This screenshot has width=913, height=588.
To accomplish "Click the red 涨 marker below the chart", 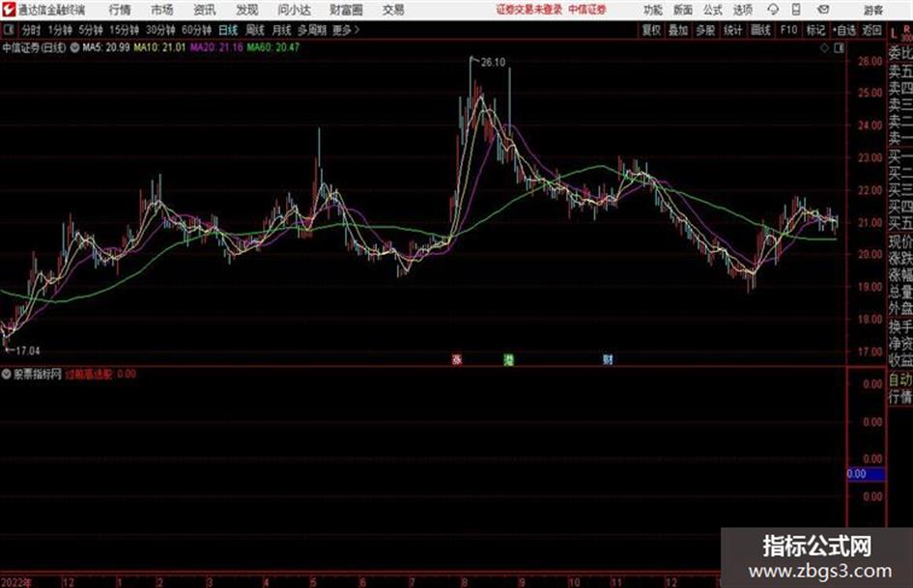I will (x=457, y=360).
